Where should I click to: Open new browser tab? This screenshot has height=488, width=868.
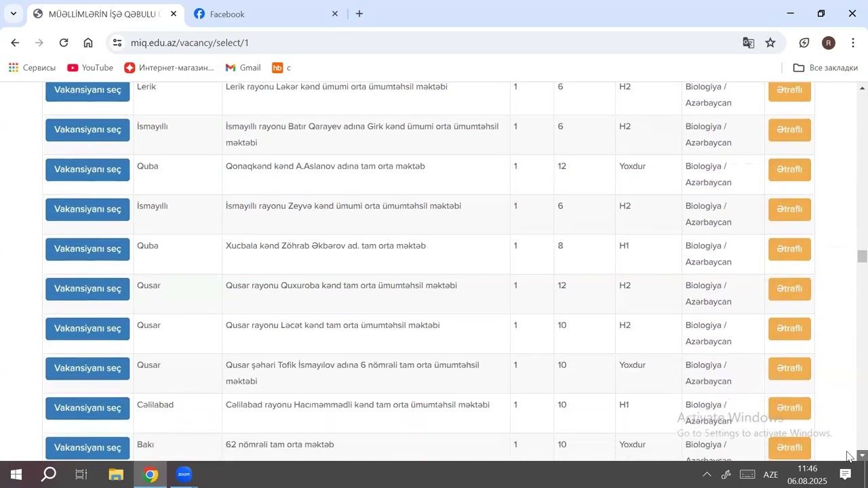pos(359,14)
